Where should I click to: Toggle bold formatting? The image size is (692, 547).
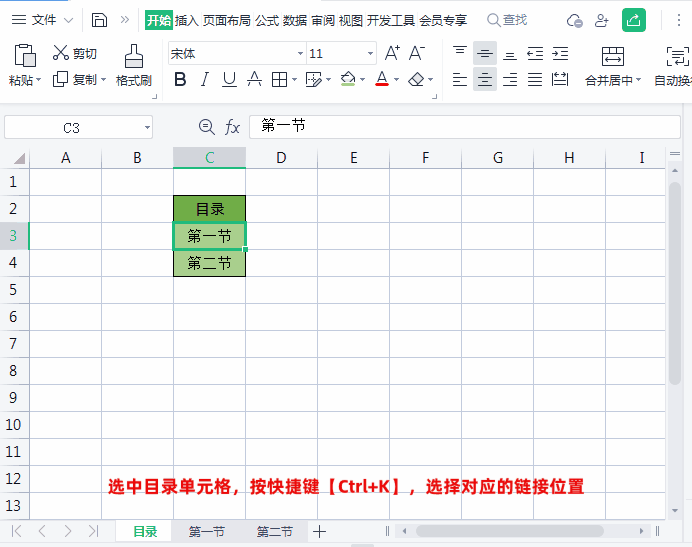(x=180, y=79)
